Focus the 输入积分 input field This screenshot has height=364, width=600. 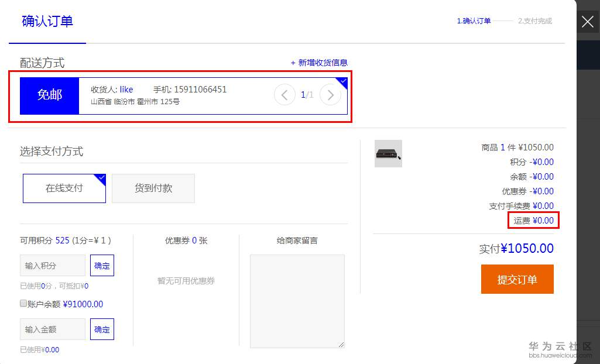53,265
